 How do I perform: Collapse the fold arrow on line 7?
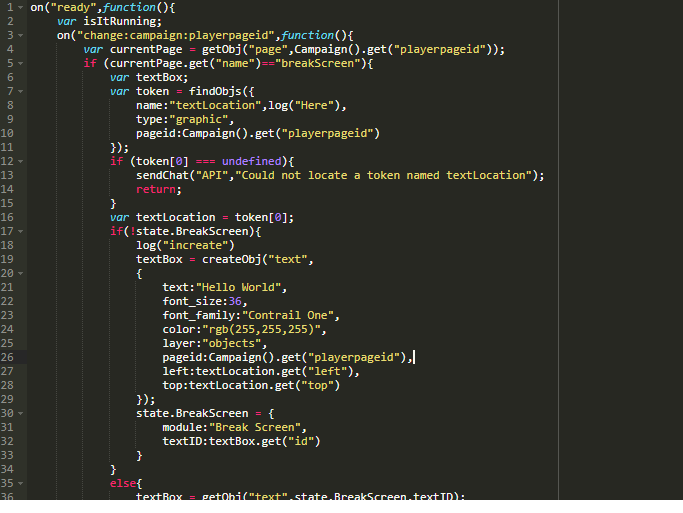(x=20, y=91)
